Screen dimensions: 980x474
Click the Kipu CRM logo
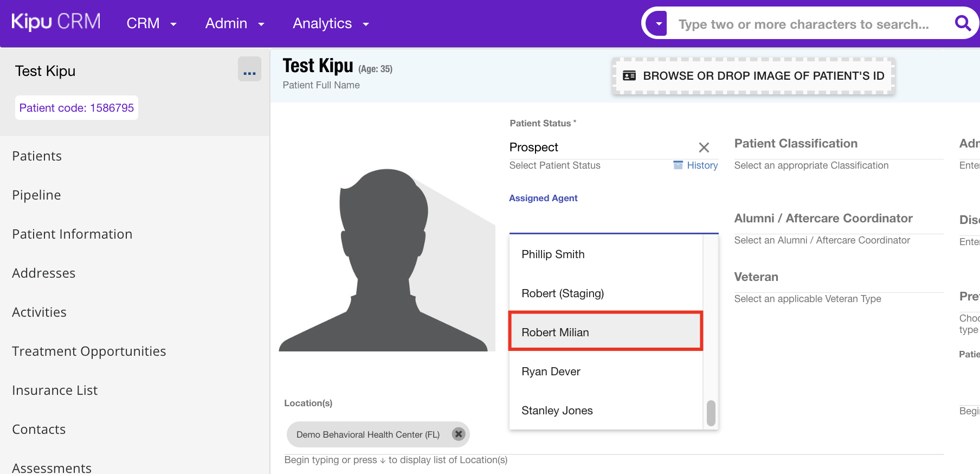click(x=56, y=22)
